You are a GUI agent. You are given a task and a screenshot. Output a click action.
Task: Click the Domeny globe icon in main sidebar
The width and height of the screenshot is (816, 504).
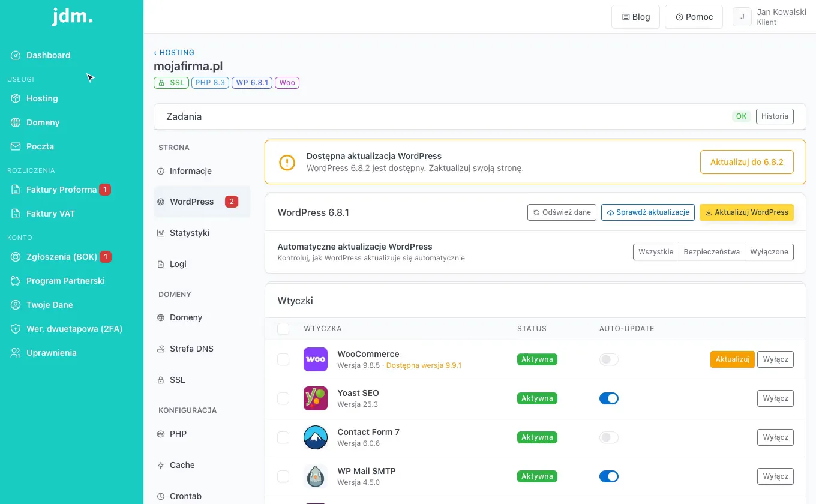coord(16,122)
